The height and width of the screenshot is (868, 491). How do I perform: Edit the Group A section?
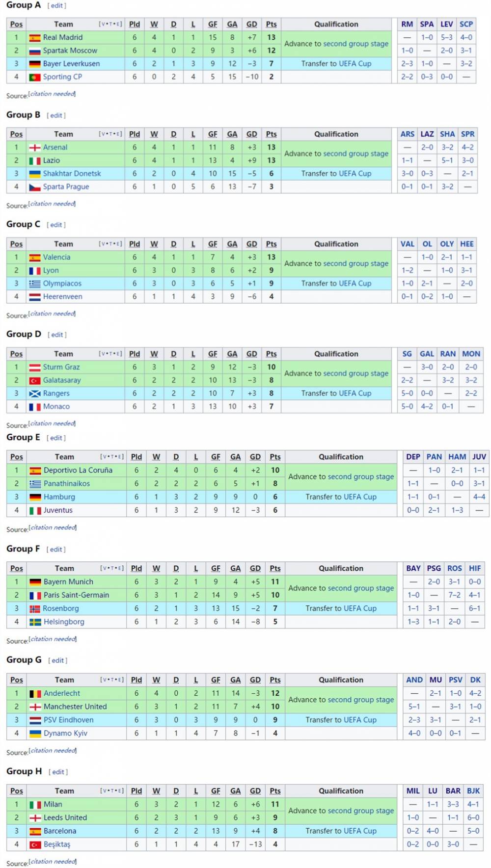pos(56,6)
